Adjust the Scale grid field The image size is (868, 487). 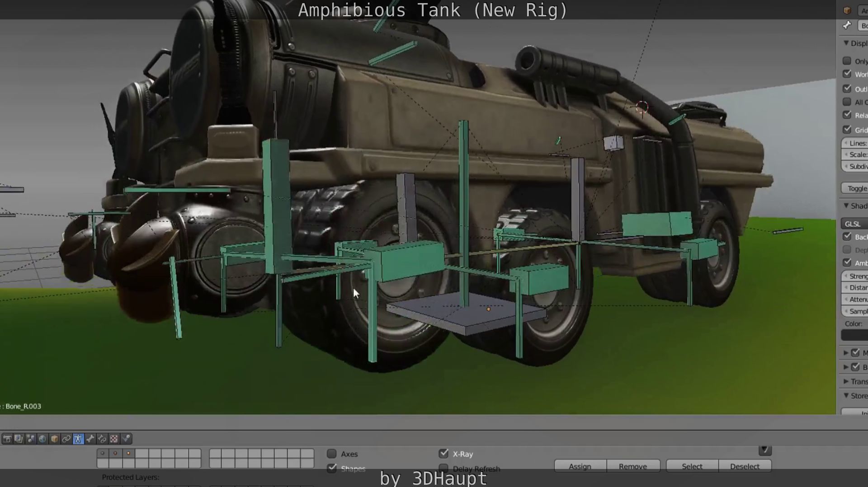pyautogui.click(x=854, y=155)
